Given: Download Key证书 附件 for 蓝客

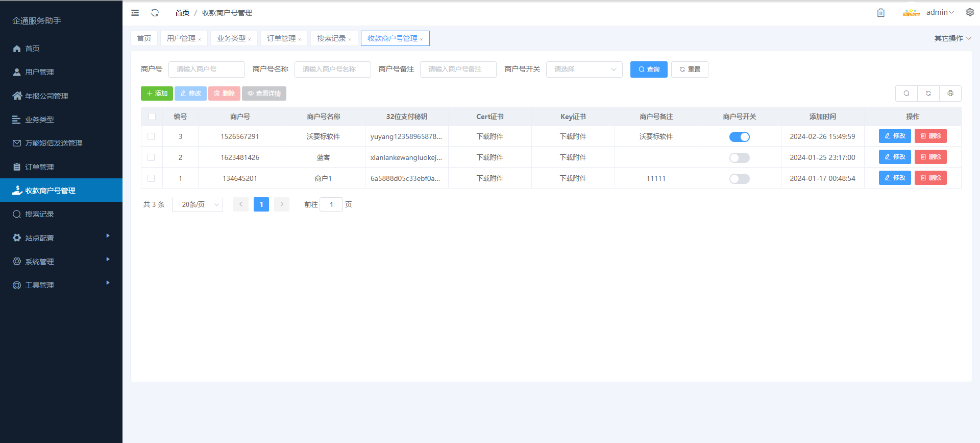Looking at the screenshot, I should click(573, 157).
